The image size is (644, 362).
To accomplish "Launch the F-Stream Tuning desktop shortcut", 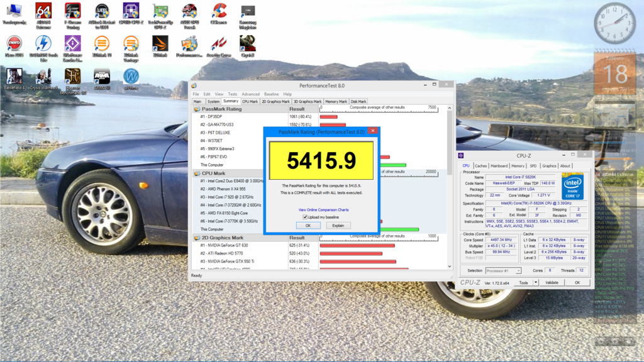I will (73, 16).
